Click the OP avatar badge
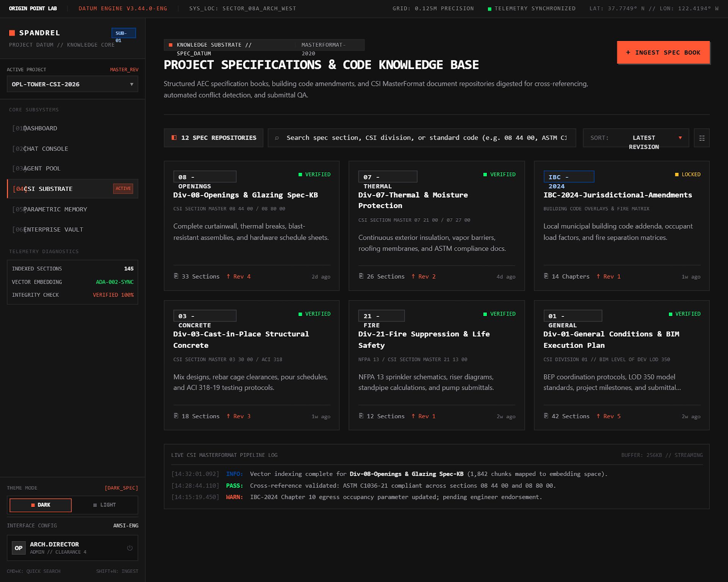Screen dimensions: 728x582 pos(19,548)
